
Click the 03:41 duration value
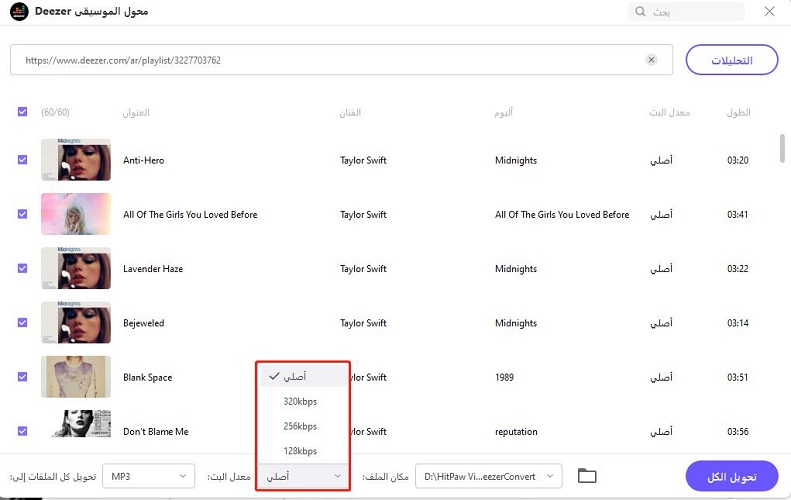click(x=738, y=214)
